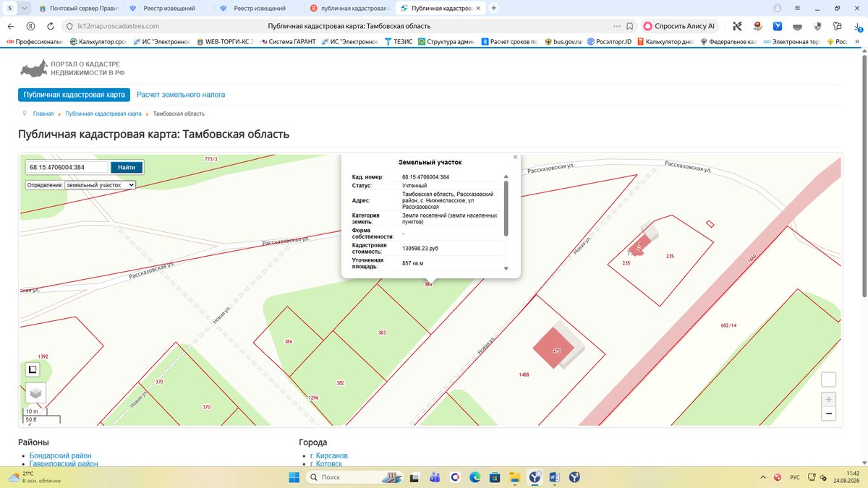868x488 pixels.
Task: Click the map measurement tool icon
Action: (x=33, y=369)
